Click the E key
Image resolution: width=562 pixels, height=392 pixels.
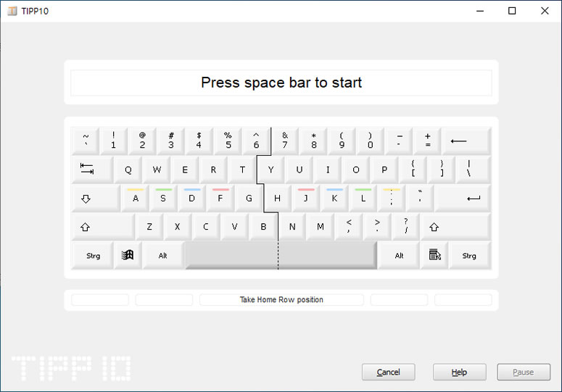click(185, 170)
